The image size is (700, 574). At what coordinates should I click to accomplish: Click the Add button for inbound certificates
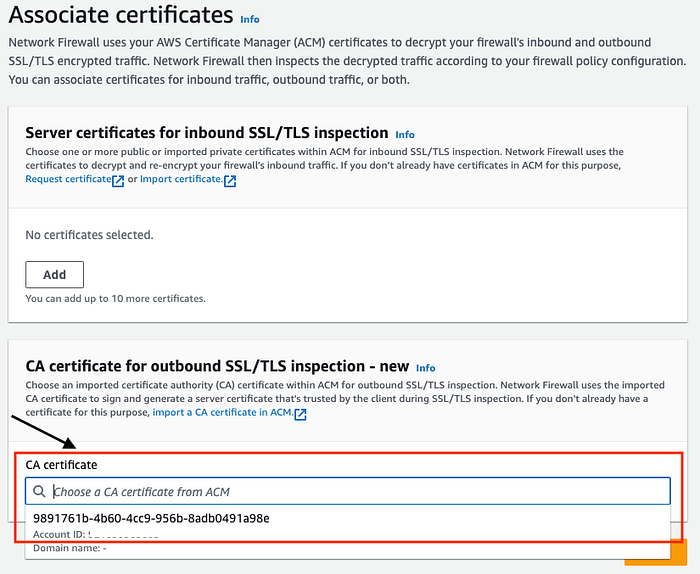pos(54,275)
